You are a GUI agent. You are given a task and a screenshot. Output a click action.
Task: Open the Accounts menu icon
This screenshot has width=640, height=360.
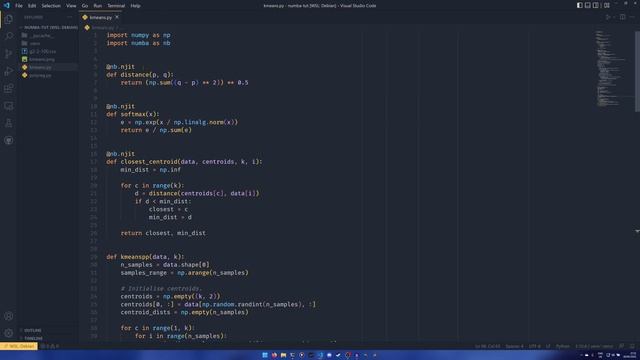(x=9, y=316)
